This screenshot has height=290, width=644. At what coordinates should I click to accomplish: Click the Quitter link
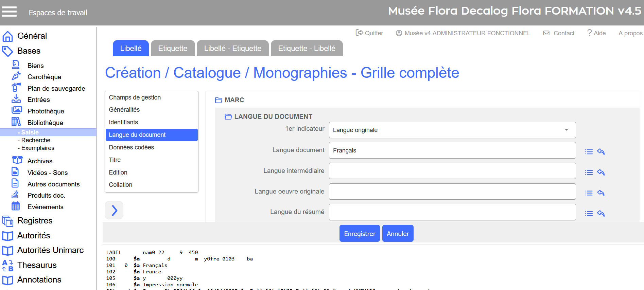pos(369,33)
